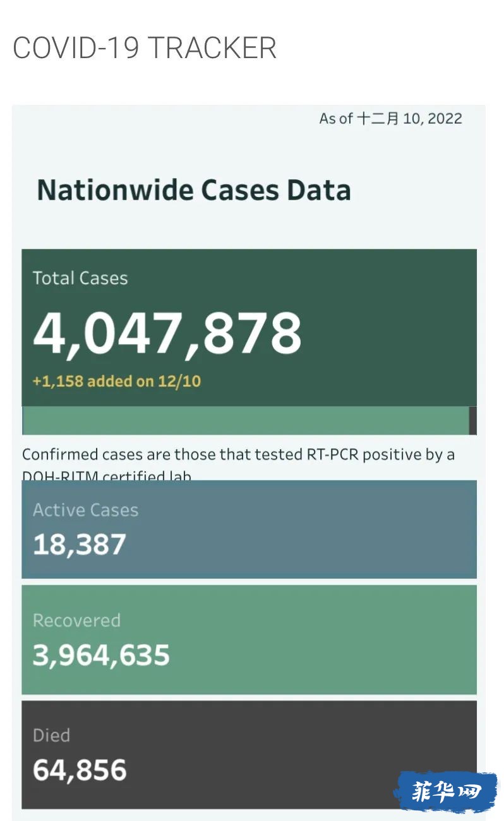Click the Total Cases label
504x821 pixels.
(x=80, y=278)
